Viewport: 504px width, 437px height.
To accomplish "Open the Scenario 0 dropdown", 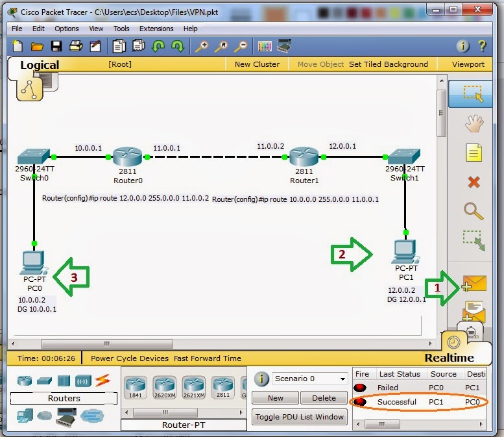I will coord(310,379).
